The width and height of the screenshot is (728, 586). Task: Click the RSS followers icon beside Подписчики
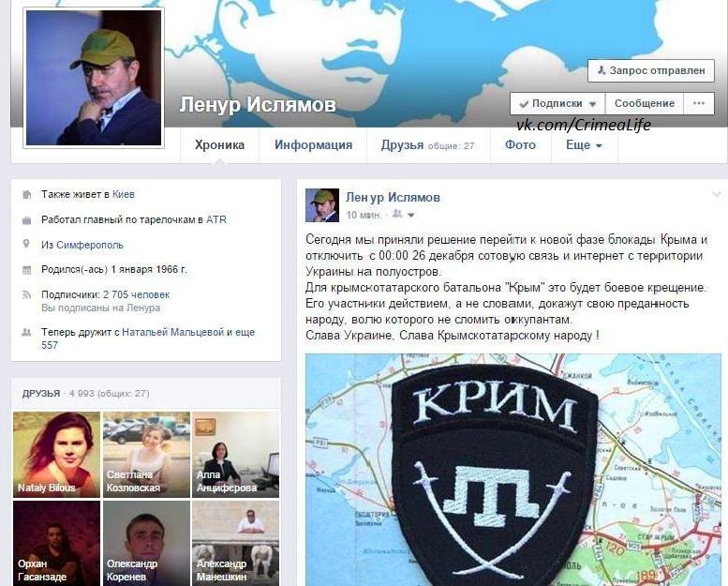pyautogui.click(x=26, y=294)
